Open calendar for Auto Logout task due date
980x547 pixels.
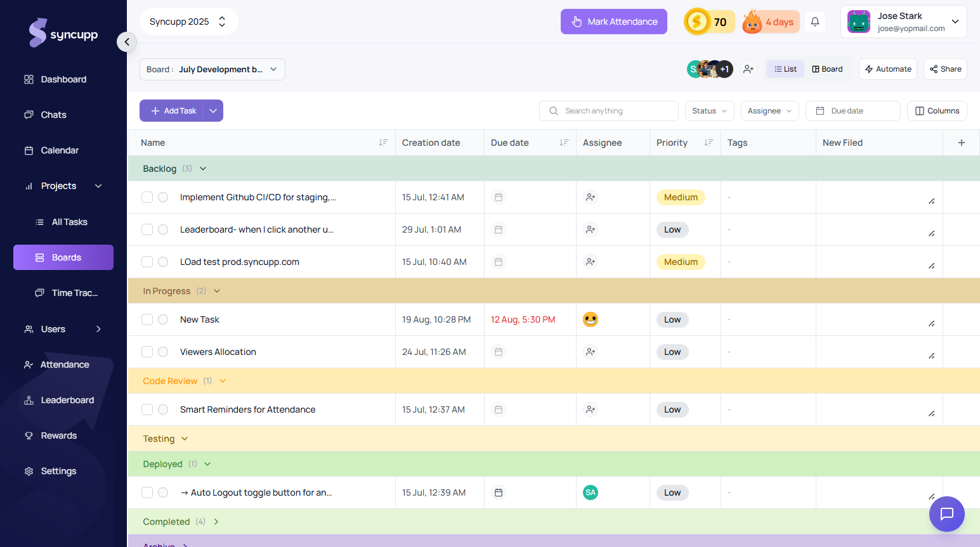pos(499,492)
